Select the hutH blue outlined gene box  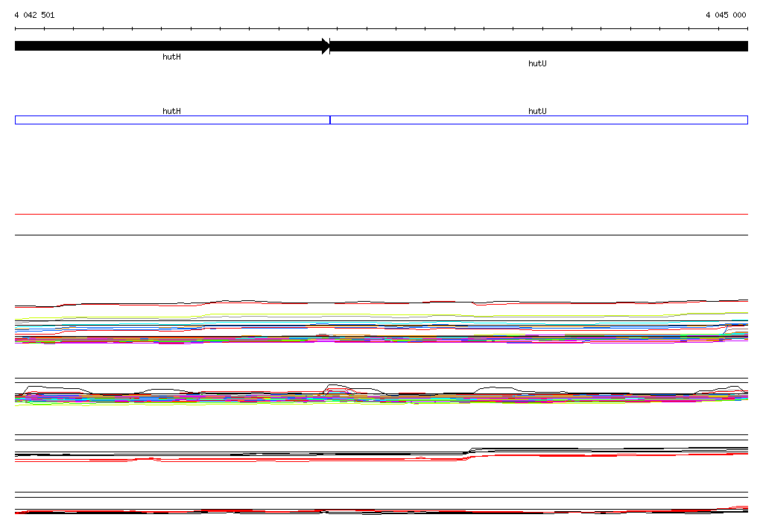(x=172, y=120)
